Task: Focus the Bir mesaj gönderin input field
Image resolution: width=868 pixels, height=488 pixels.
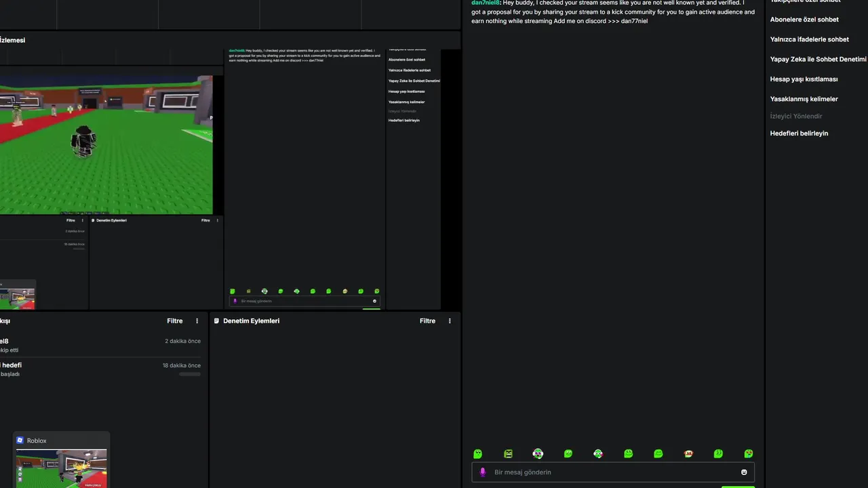Action: pos(613,472)
